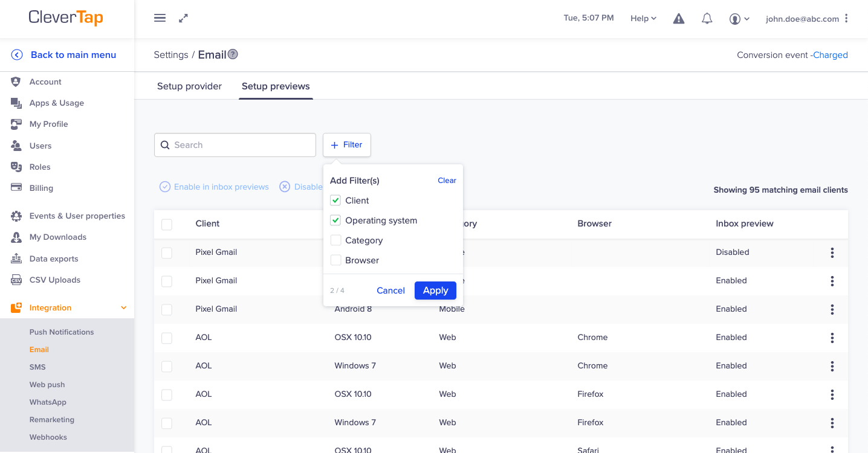Click the Billing icon in the sidebar

[x=16, y=188]
